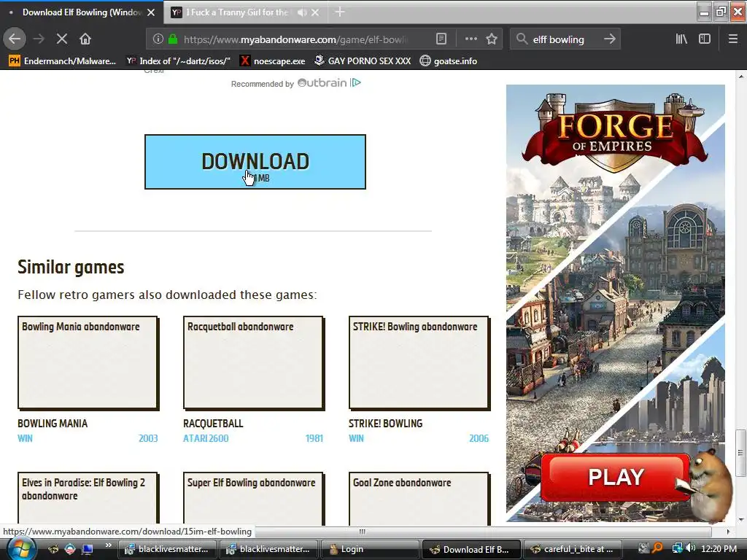Image resolution: width=747 pixels, height=560 pixels.
Task: Click the orange search tray icon
Action: [658, 548]
